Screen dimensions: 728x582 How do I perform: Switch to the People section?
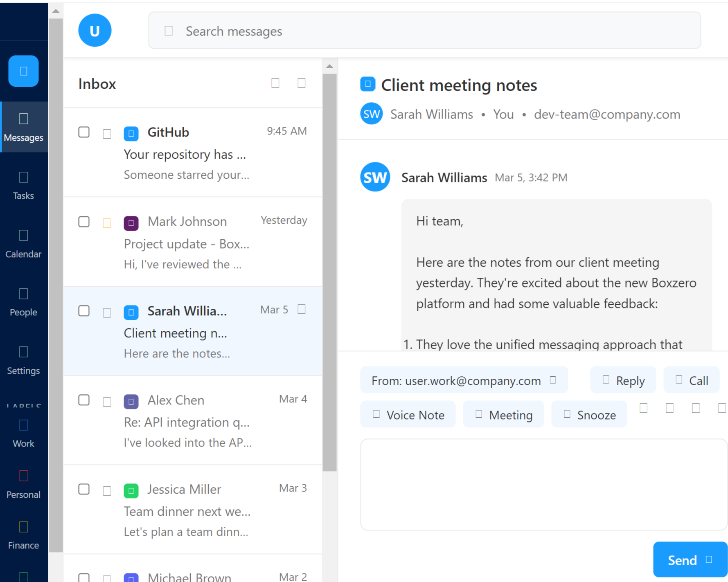click(x=23, y=303)
